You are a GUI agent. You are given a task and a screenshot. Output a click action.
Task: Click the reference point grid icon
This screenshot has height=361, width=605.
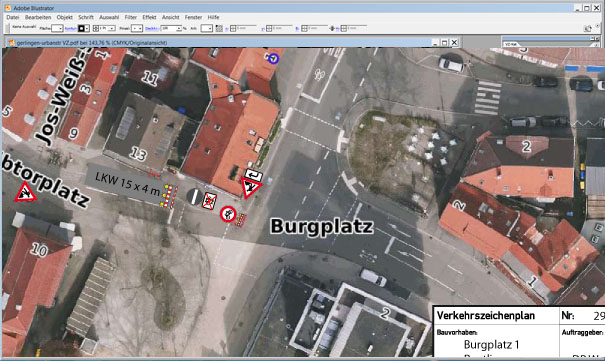tap(219, 29)
